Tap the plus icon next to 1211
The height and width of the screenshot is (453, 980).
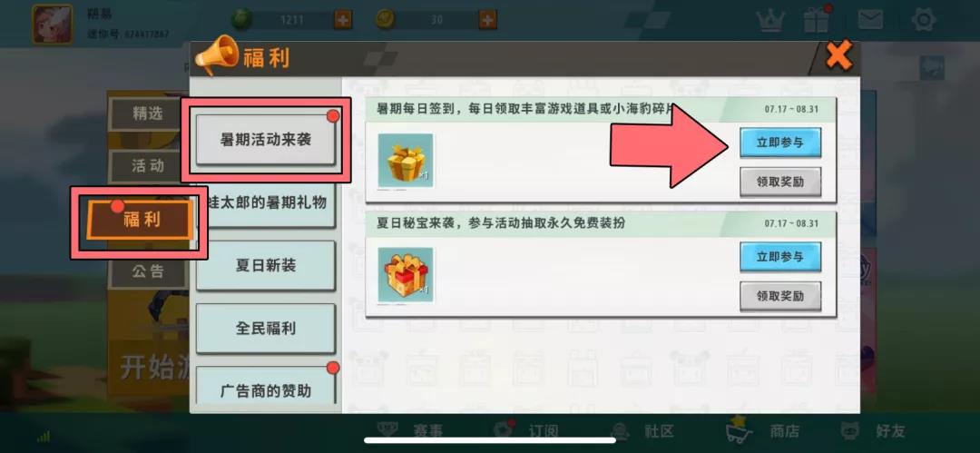342,20
